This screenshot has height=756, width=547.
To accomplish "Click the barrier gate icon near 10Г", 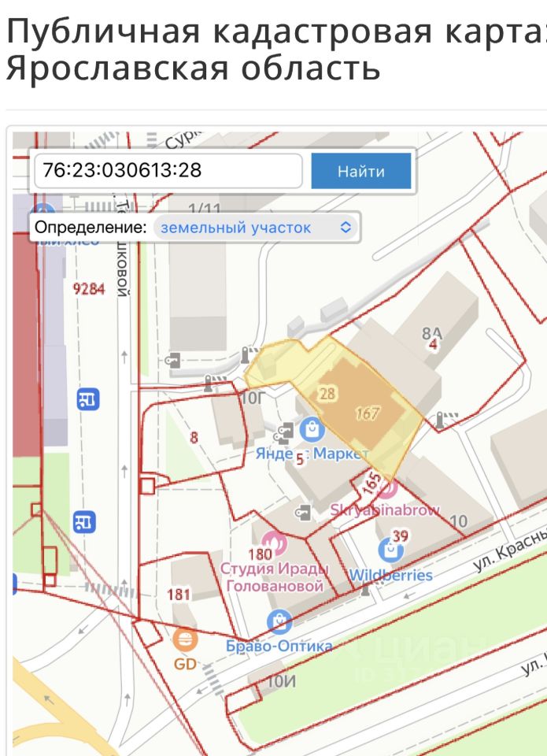I will point(212,383).
